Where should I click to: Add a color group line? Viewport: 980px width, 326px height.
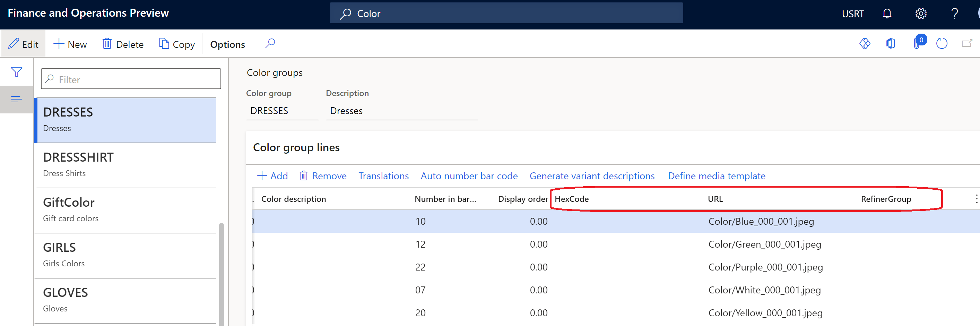(272, 175)
